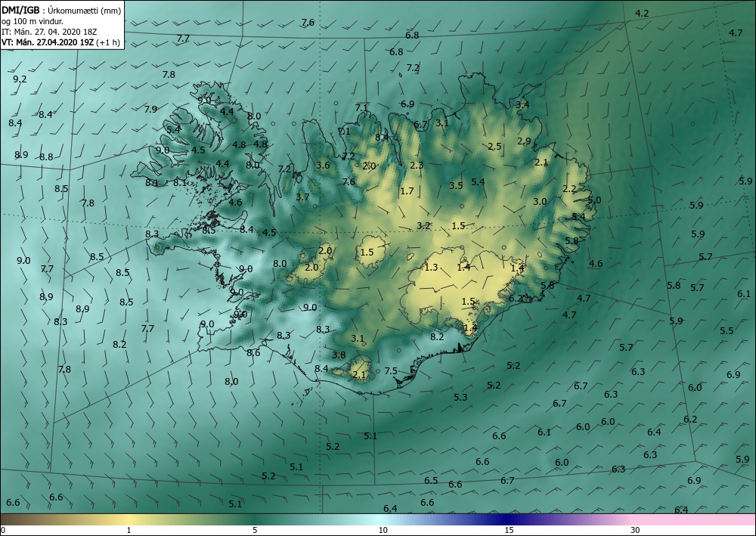Click the 3.7 value on the map
The image size is (756, 536).
[302, 197]
